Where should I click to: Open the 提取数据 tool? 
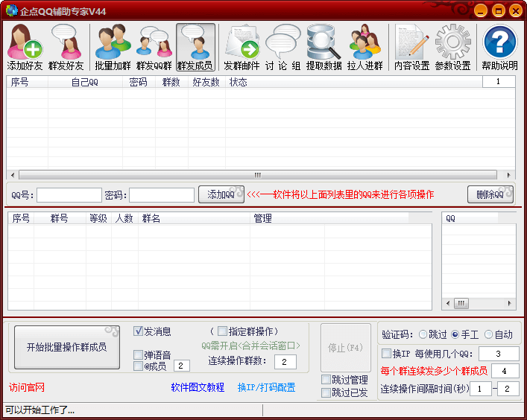pos(324,47)
